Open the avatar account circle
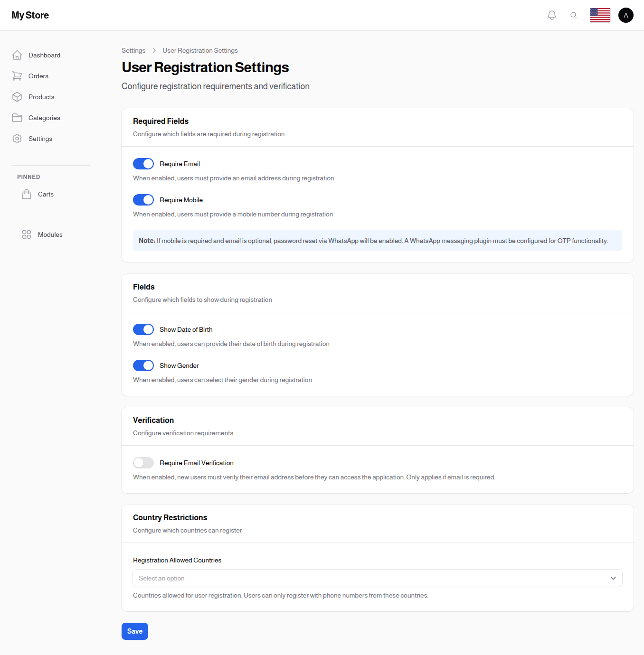The height and width of the screenshot is (655, 644). point(625,15)
